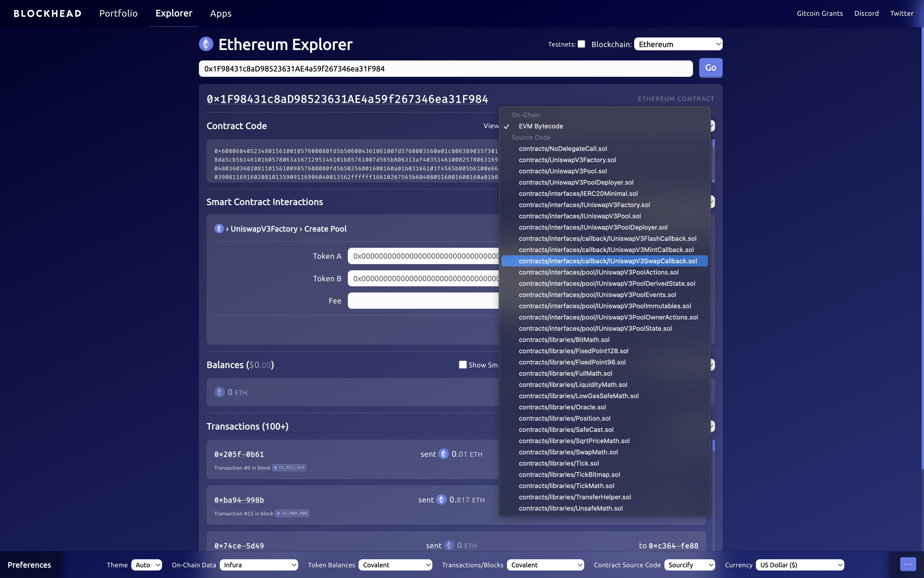The width and height of the screenshot is (924, 578).
Task: Click the Go button
Action: (x=711, y=68)
